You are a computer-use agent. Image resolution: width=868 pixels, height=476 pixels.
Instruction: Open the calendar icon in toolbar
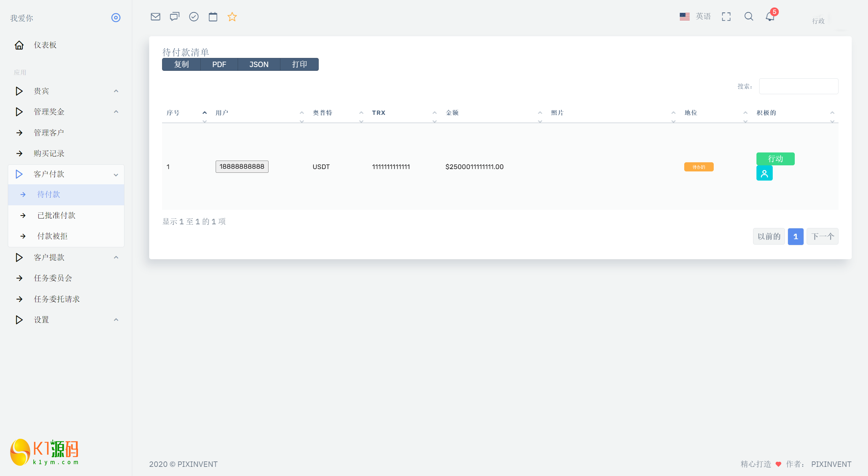[213, 17]
